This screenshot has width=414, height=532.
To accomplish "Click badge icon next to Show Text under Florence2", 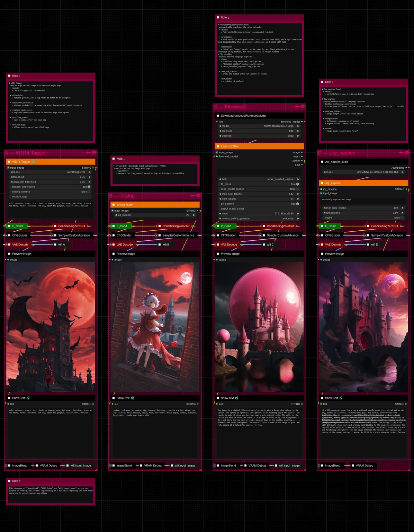I will click(x=236, y=398).
